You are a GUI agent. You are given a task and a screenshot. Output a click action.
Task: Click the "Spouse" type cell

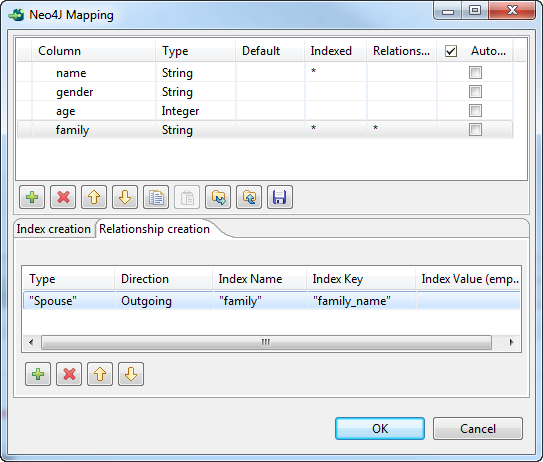[x=69, y=301]
